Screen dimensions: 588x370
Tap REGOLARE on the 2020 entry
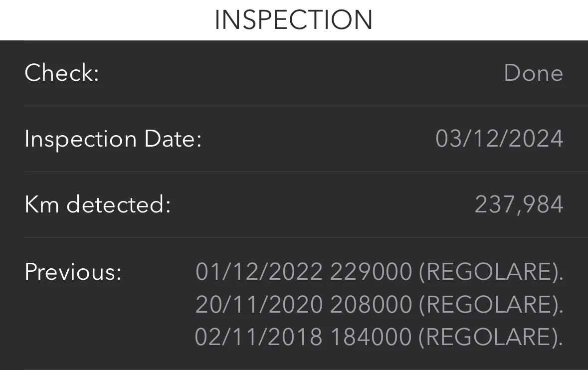[x=488, y=304]
